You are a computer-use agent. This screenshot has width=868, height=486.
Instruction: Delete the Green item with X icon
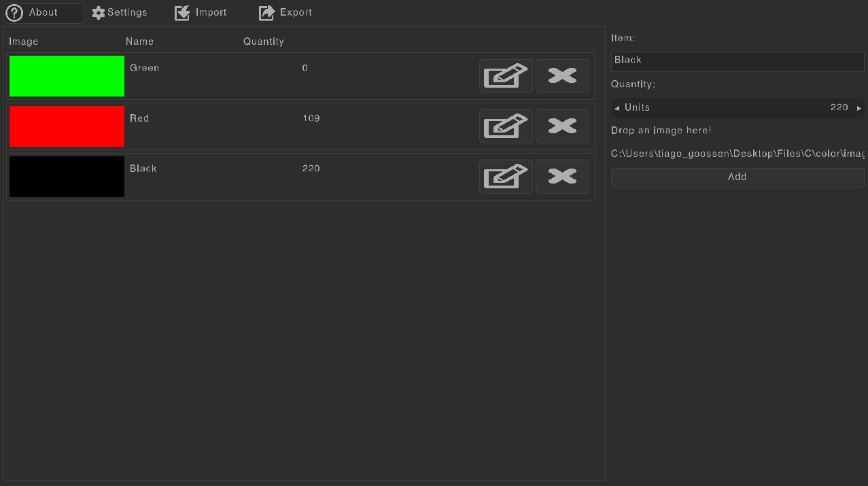click(x=562, y=75)
